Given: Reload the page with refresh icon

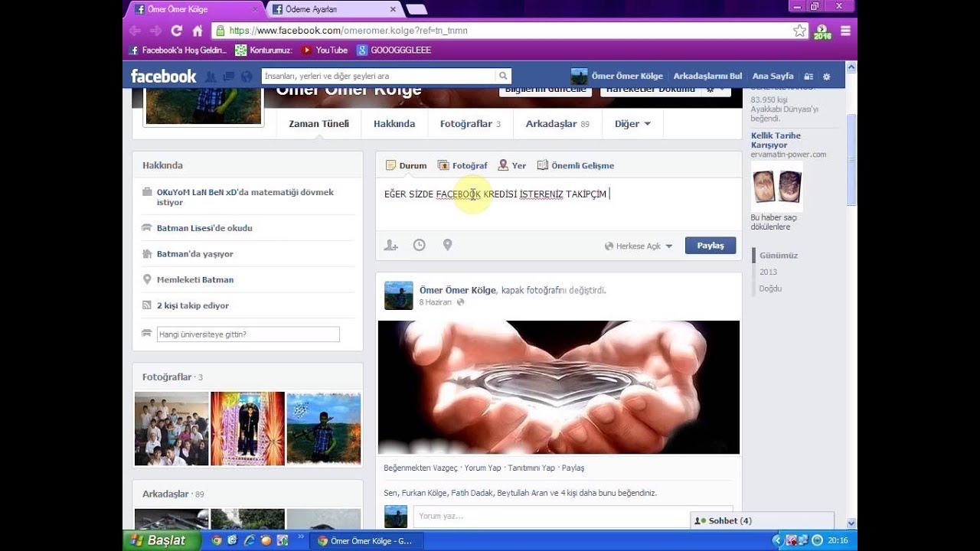Looking at the screenshot, I should click(x=177, y=31).
